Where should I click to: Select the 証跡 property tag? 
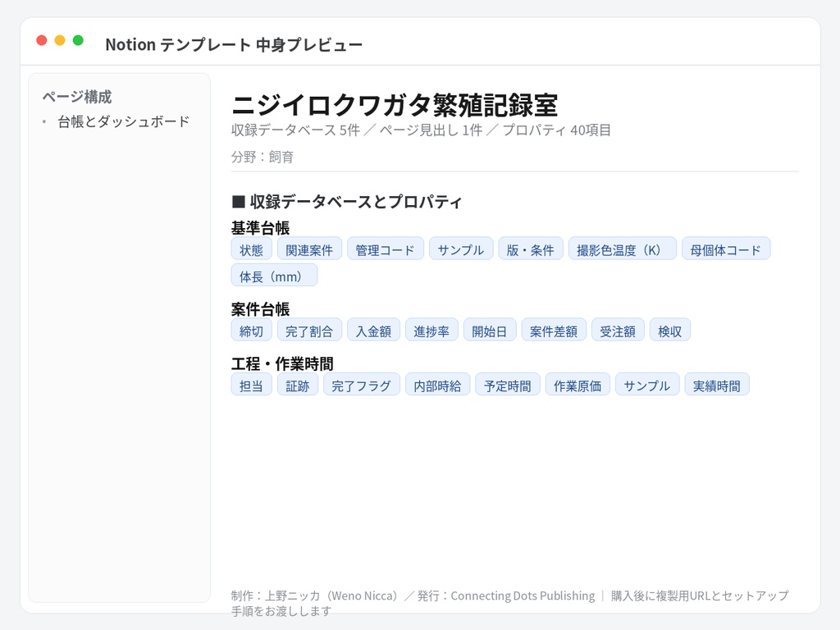click(298, 386)
